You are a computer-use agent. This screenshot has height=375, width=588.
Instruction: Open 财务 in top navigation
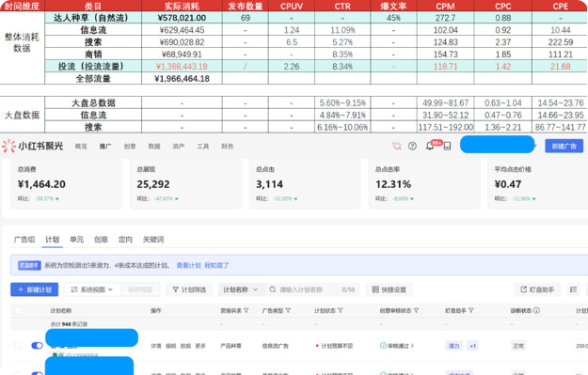[228, 146]
